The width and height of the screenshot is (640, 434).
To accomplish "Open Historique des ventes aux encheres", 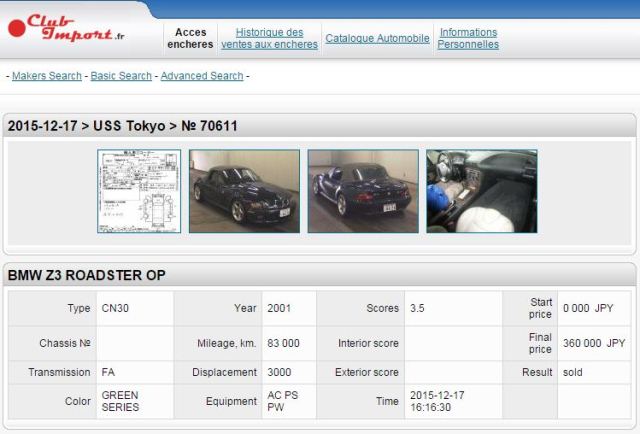I will 269,38.
